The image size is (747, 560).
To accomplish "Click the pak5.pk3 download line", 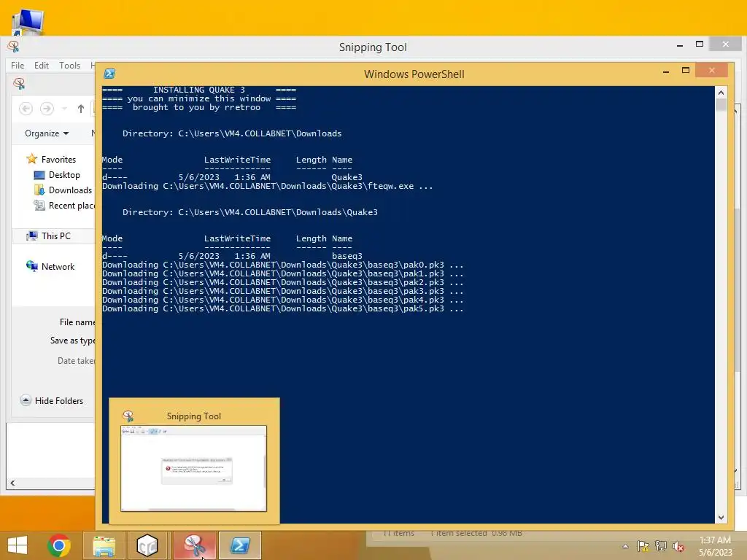I will coord(282,308).
